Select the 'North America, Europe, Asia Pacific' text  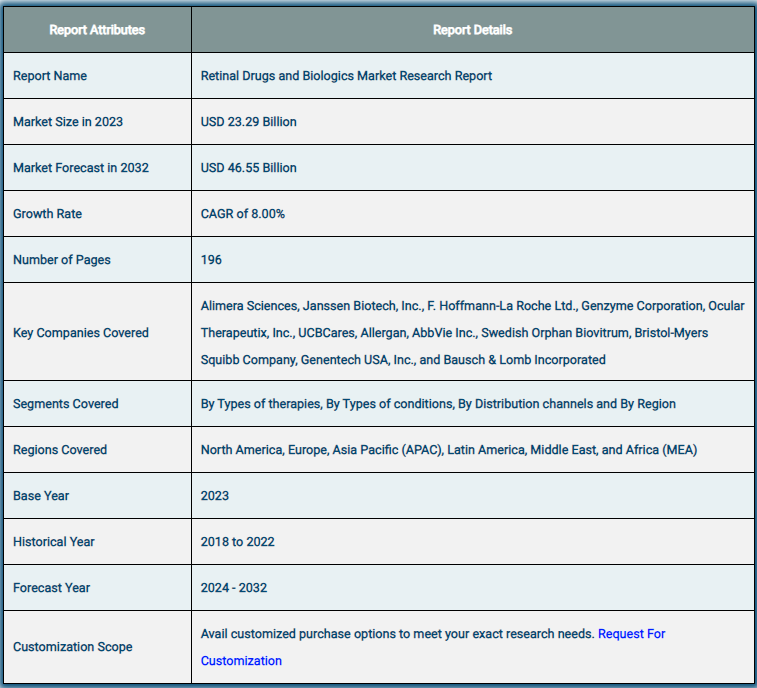tap(449, 449)
